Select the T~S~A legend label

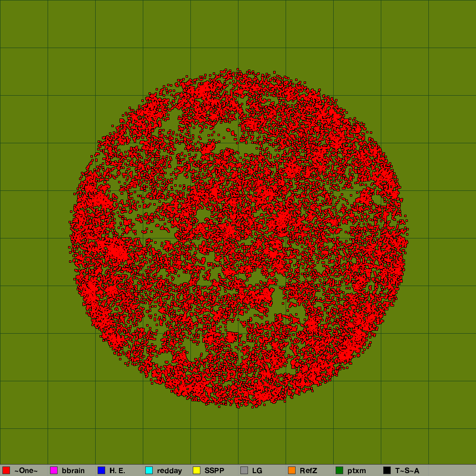click(x=407, y=471)
